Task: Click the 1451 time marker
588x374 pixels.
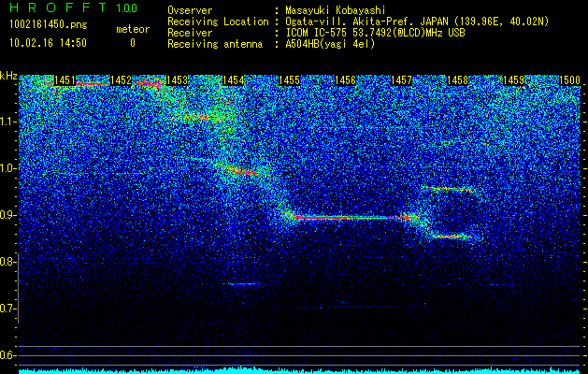Action: (65, 80)
